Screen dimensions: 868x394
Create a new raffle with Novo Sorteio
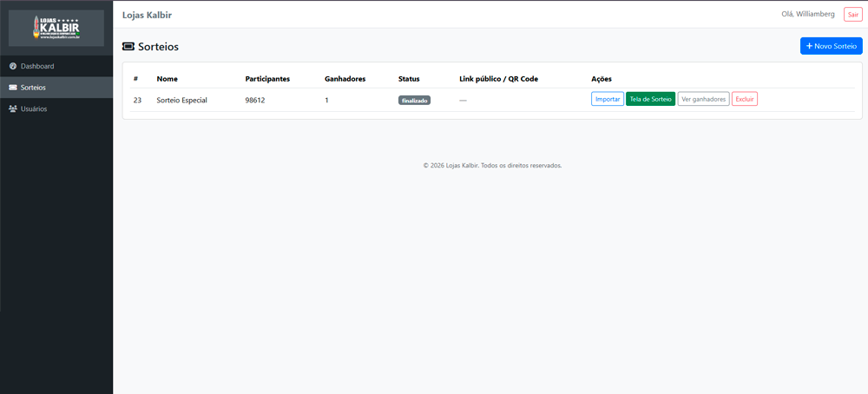(x=831, y=46)
